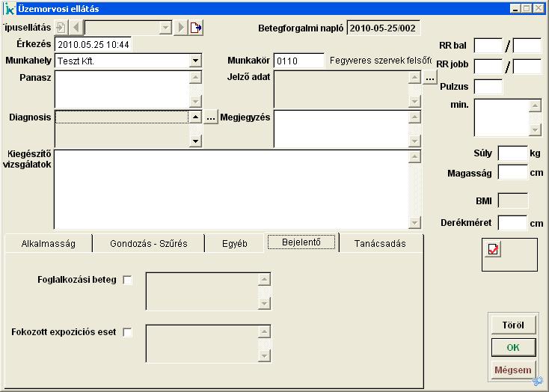Screen dimensions: 549x392
Task: Cancel using the Mégsem button
Action: pyautogui.click(x=512, y=370)
